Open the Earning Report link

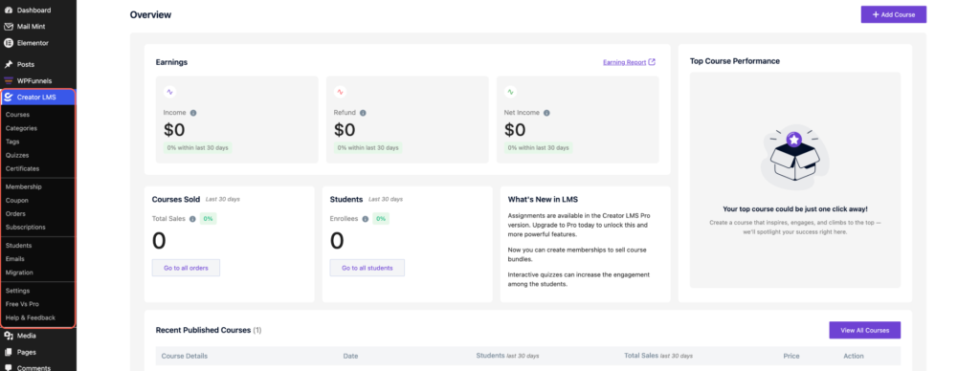624,62
